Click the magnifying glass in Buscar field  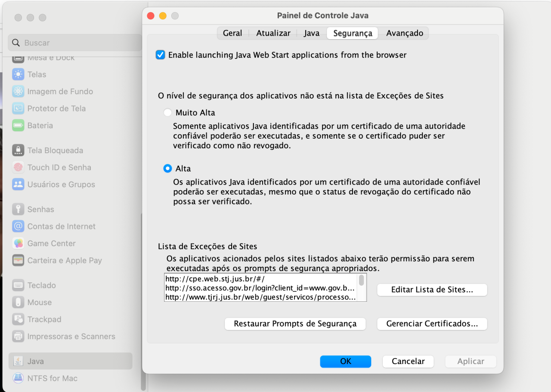[x=16, y=43]
